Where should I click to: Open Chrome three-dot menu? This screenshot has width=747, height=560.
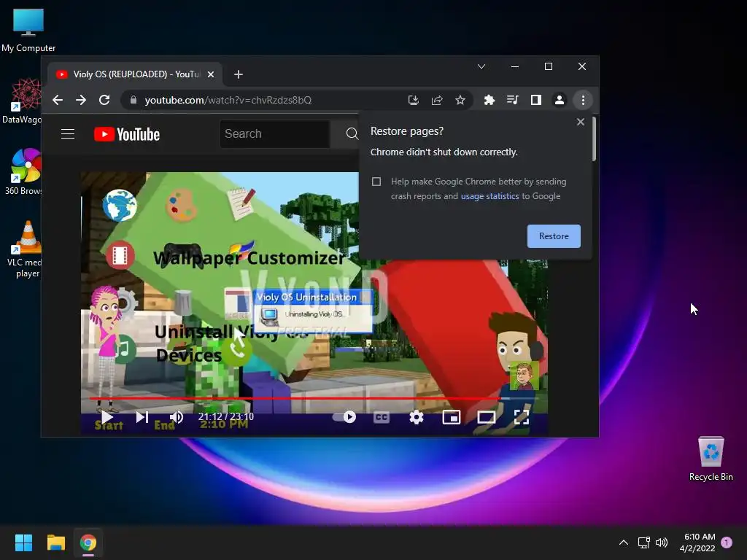click(x=583, y=100)
